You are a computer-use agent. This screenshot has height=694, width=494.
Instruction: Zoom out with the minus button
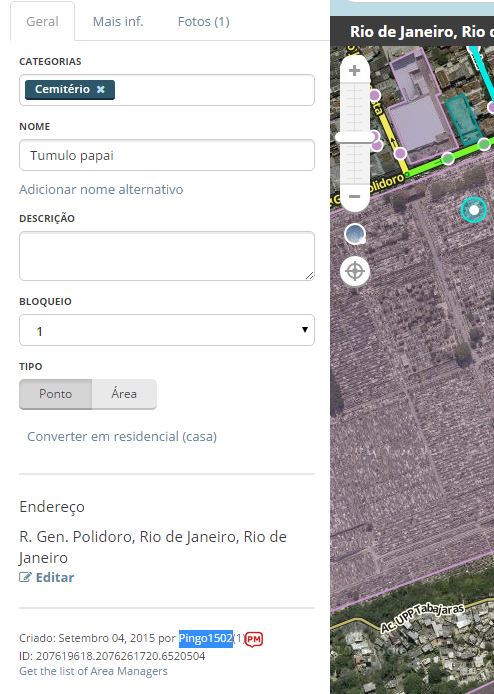(354, 197)
